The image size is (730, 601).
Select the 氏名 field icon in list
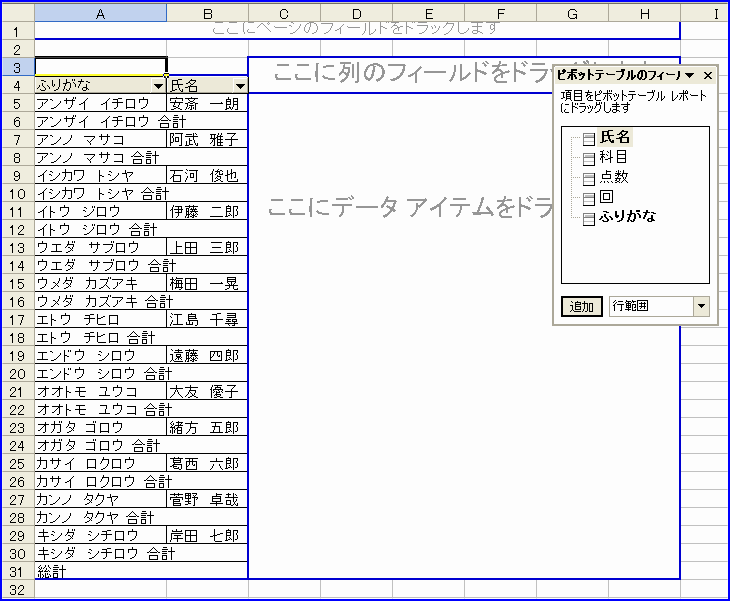click(588, 139)
